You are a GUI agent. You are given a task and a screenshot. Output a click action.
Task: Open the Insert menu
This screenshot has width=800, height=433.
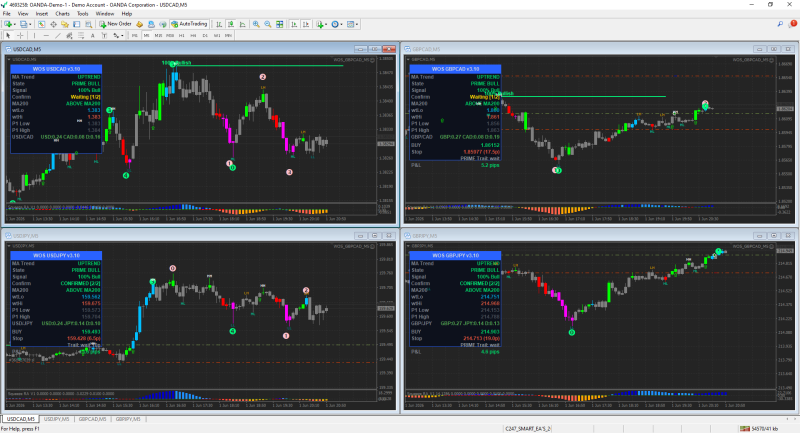pyautogui.click(x=42, y=14)
